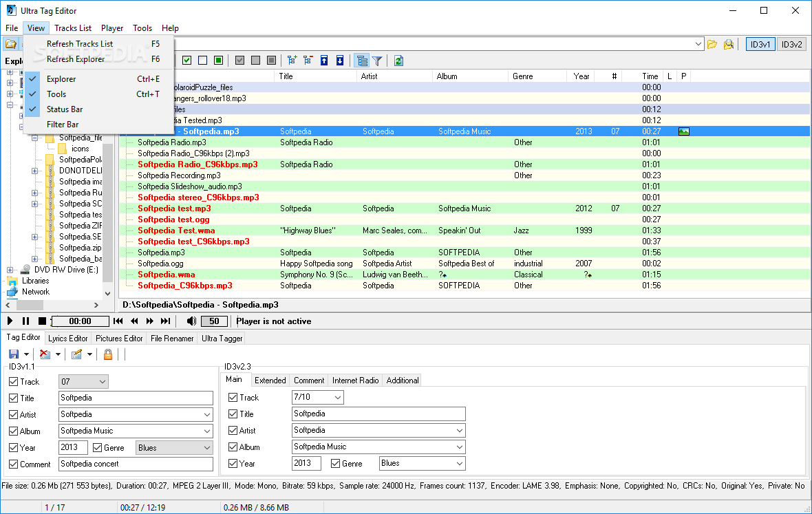
Task: Click the search folder icon beside path box
Action: pyautogui.click(x=729, y=45)
